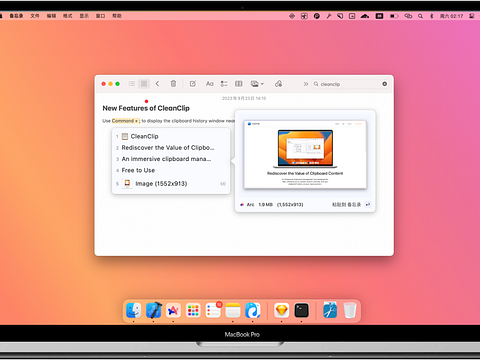Create a new note with compose icon
Image resolution: width=480 pixels, height=360 pixels.
pyautogui.click(x=193, y=84)
